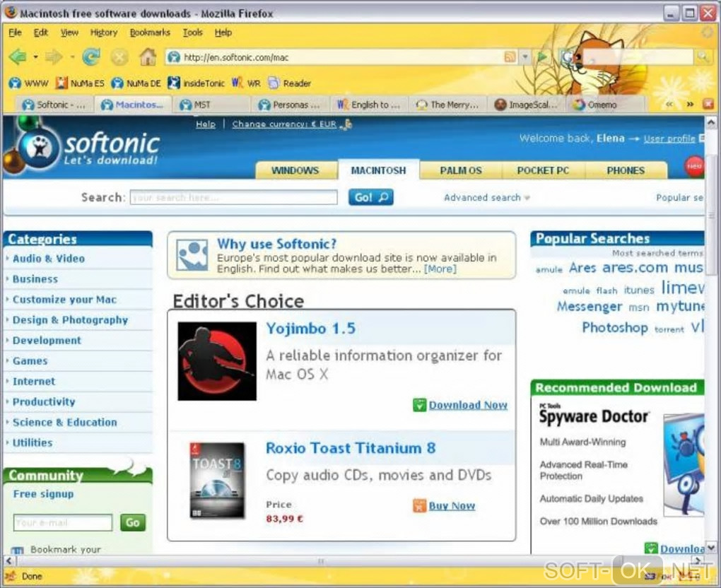Click the orange cart icon next to Buy Now
The width and height of the screenshot is (721, 588).
[419, 506]
